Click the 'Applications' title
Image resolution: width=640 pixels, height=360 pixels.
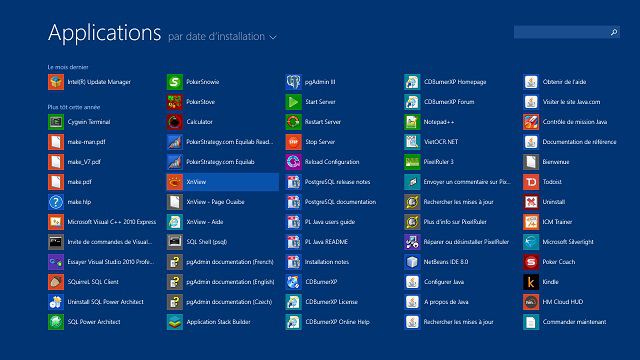[x=104, y=33]
